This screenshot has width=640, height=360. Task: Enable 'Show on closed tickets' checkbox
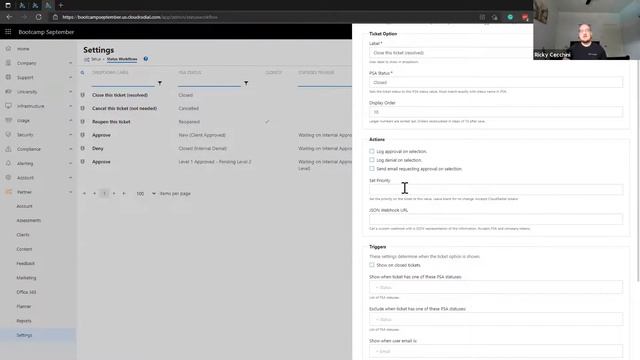click(x=372, y=265)
